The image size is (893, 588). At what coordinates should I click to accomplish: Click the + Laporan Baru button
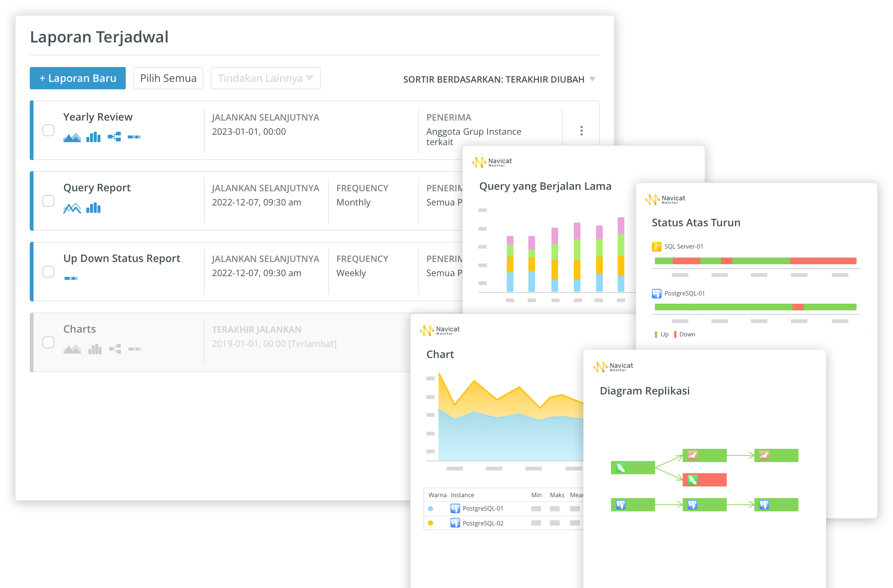pyautogui.click(x=78, y=78)
